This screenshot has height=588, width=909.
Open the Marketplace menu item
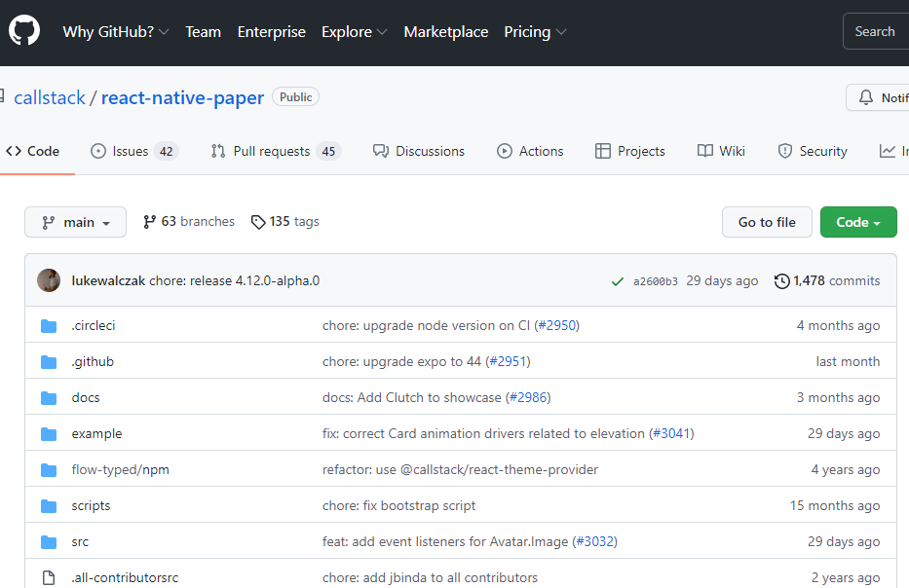coord(446,31)
